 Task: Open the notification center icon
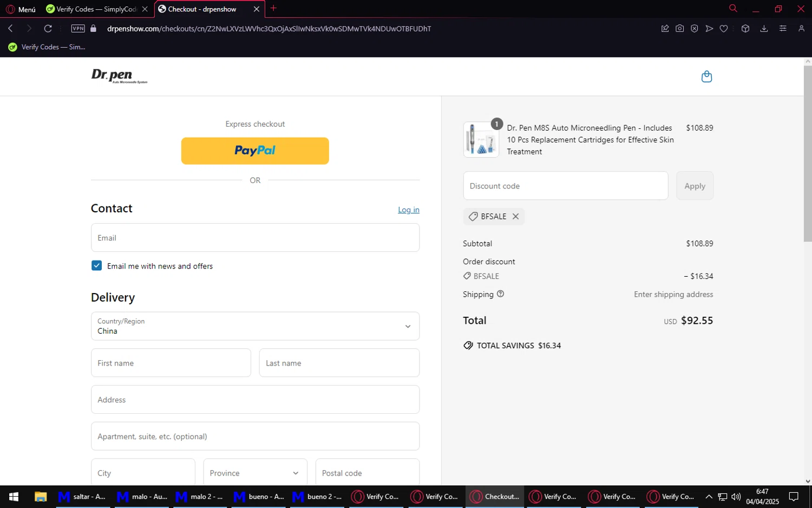pos(794,497)
